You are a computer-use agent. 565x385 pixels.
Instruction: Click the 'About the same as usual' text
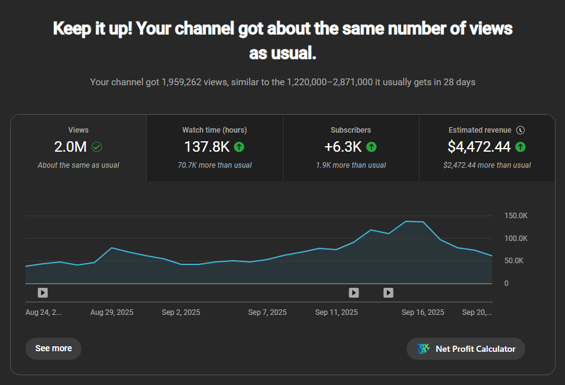pos(79,165)
